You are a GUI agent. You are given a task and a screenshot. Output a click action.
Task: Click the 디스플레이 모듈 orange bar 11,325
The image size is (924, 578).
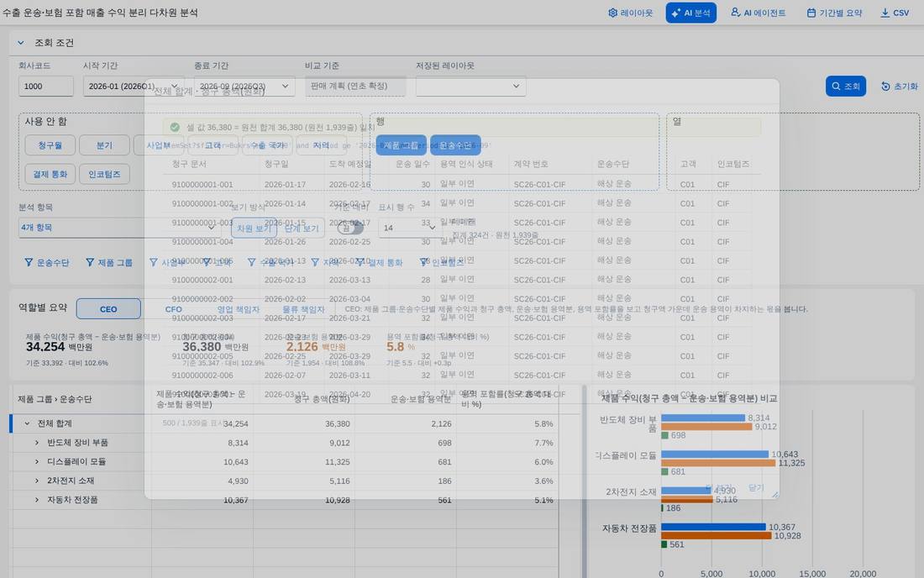718,463
